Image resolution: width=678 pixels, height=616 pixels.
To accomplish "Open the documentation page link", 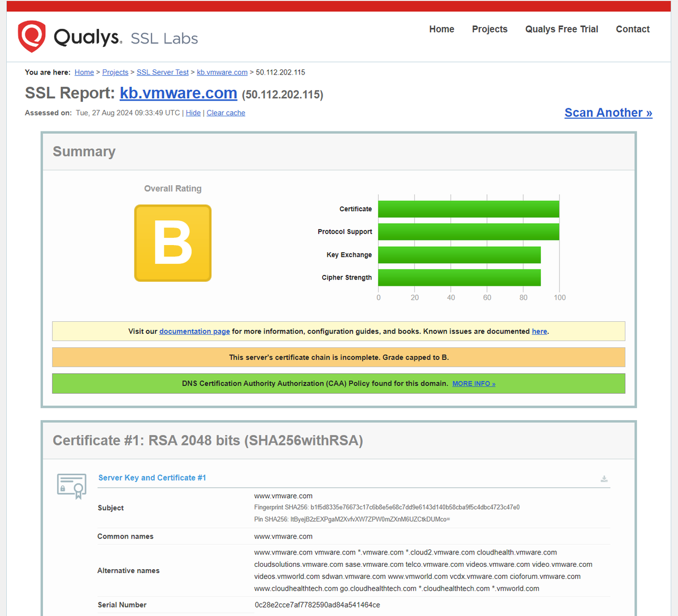I will [194, 331].
